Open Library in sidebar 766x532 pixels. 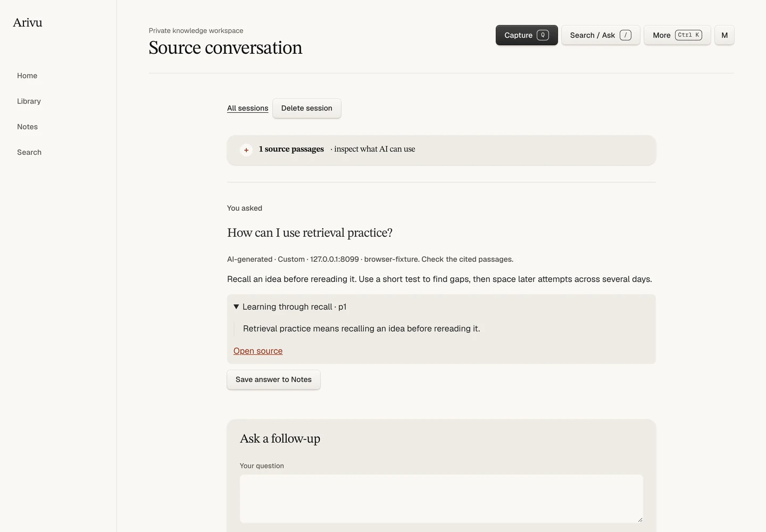click(29, 101)
